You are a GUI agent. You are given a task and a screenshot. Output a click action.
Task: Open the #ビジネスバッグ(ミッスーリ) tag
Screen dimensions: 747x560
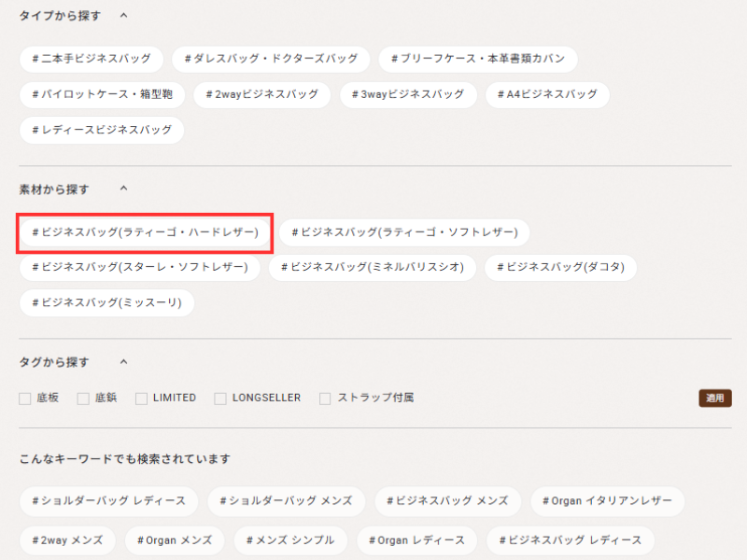pyautogui.click(x=107, y=303)
